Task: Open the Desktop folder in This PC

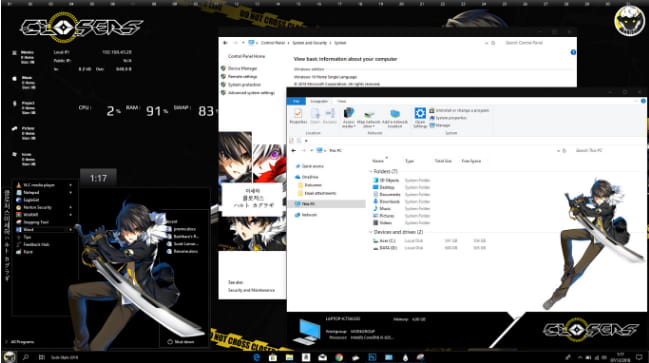Action: point(384,188)
